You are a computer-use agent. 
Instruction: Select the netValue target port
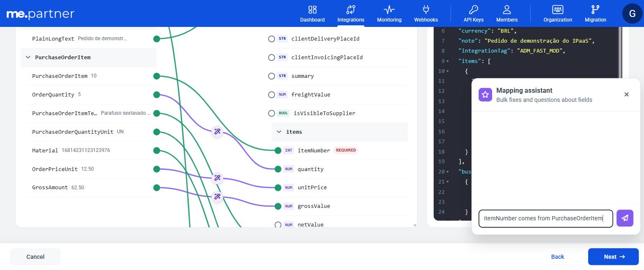278,225
